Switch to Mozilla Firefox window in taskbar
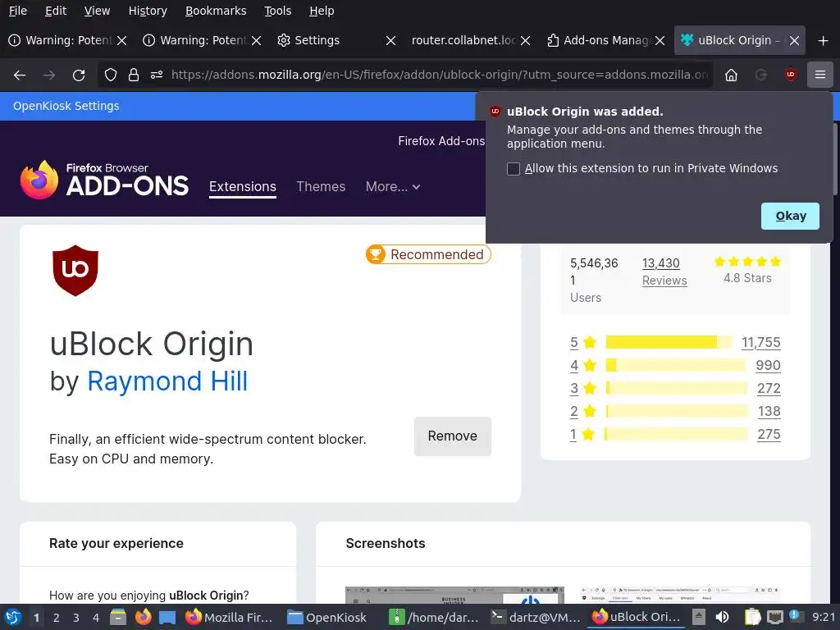Viewport: 840px width, 630px height. click(229, 617)
